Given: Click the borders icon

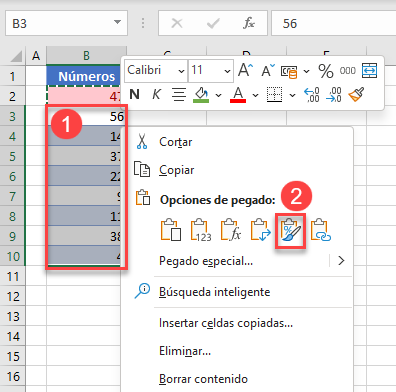Looking at the screenshot, I should point(274,95).
